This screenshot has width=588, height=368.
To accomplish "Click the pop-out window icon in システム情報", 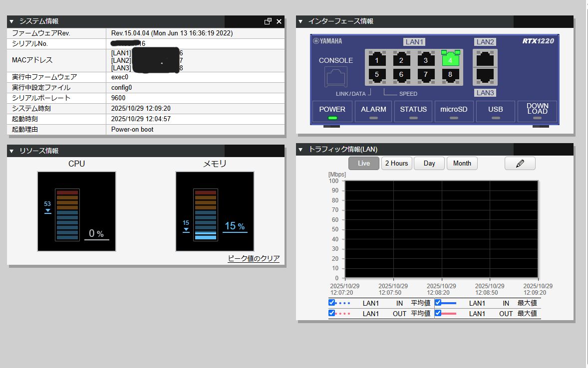I will (x=268, y=21).
